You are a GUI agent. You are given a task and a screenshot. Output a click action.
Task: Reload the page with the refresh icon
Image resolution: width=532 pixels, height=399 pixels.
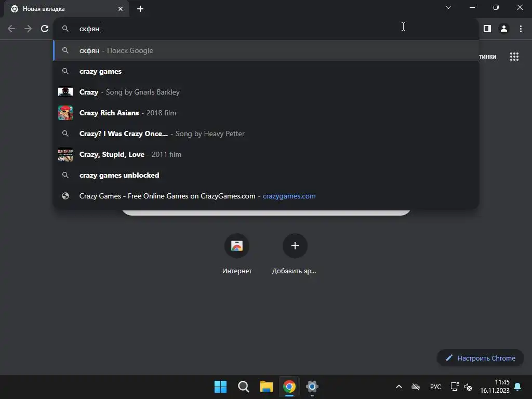[x=45, y=29]
